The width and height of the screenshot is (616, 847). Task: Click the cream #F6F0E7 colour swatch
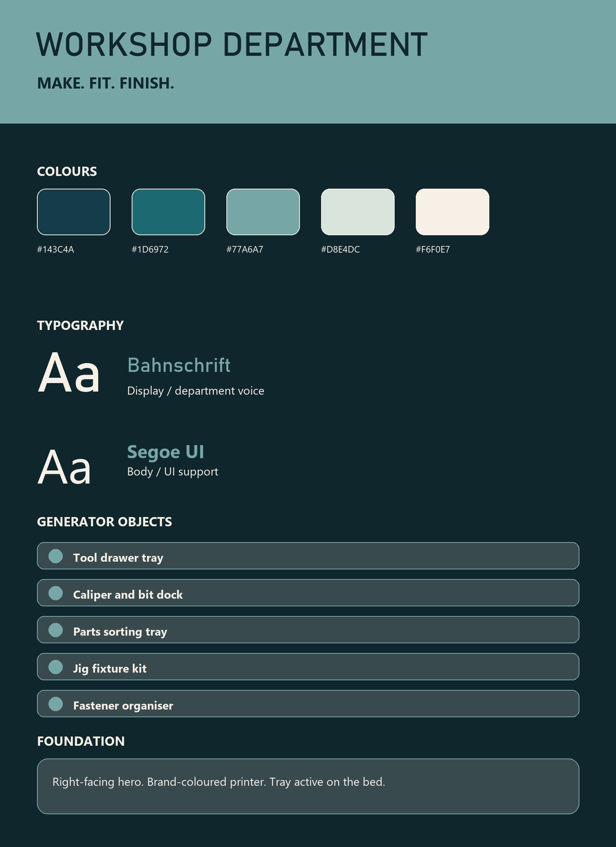click(x=452, y=212)
